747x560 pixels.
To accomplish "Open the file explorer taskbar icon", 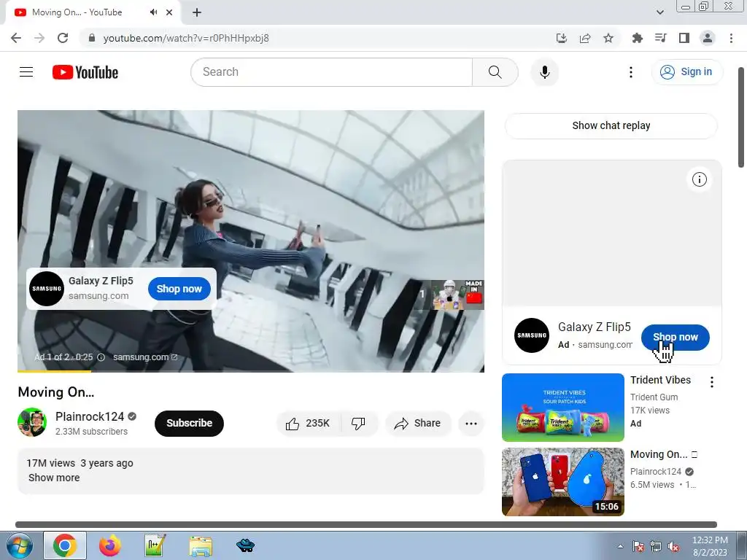I will click(x=201, y=546).
